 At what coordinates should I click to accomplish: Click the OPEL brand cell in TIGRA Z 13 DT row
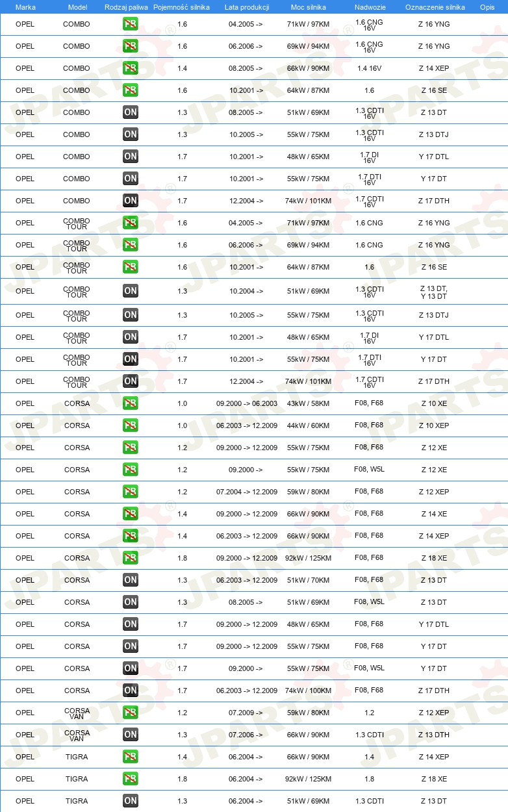coord(25,801)
